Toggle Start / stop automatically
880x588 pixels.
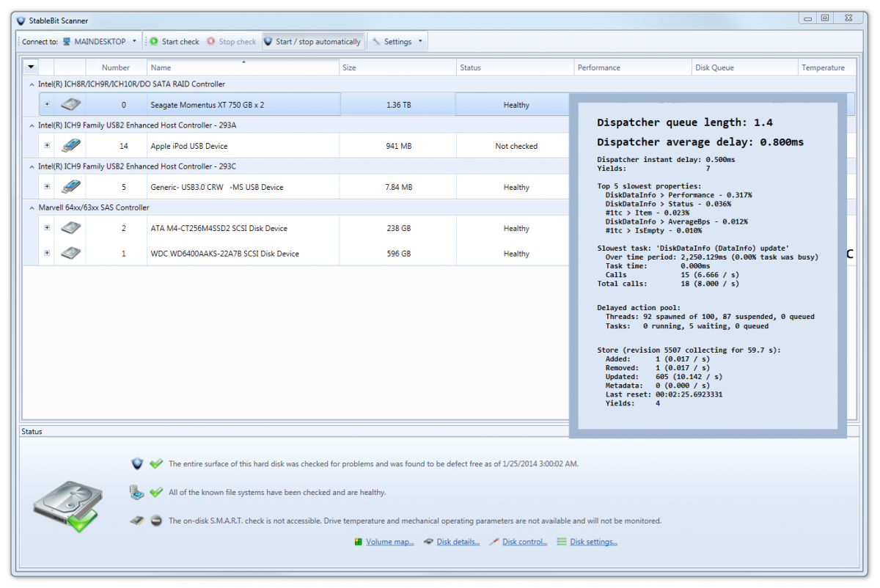(x=312, y=42)
